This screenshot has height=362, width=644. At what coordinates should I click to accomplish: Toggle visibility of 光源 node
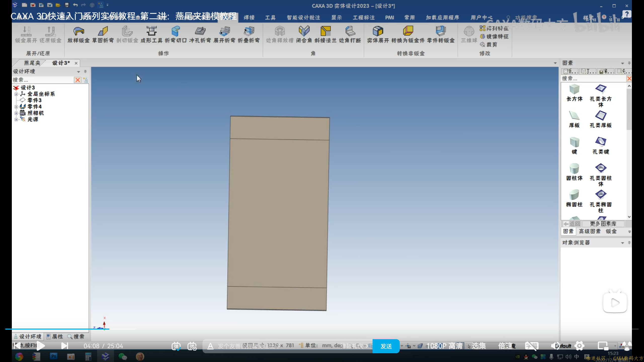click(16, 119)
